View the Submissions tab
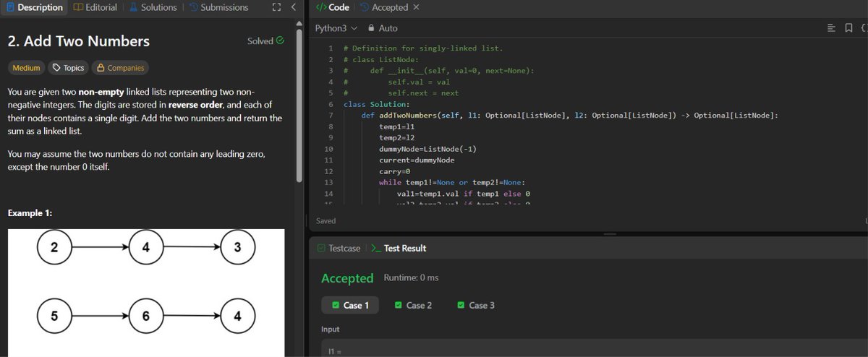 pyautogui.click(x=218, y=7)
